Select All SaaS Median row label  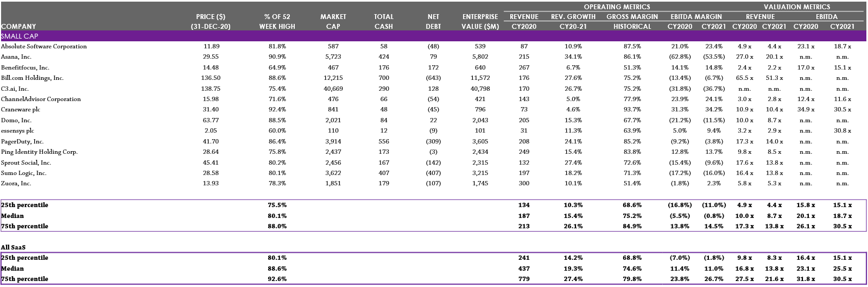pyautogui.click(x=12, y=269)
